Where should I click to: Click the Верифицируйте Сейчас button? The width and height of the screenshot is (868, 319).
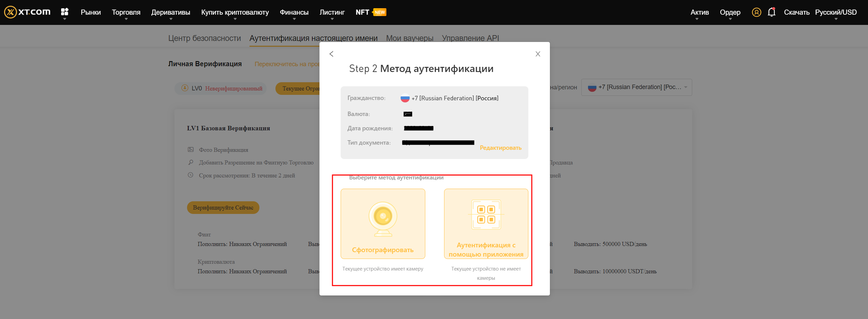tap(223, 207)
